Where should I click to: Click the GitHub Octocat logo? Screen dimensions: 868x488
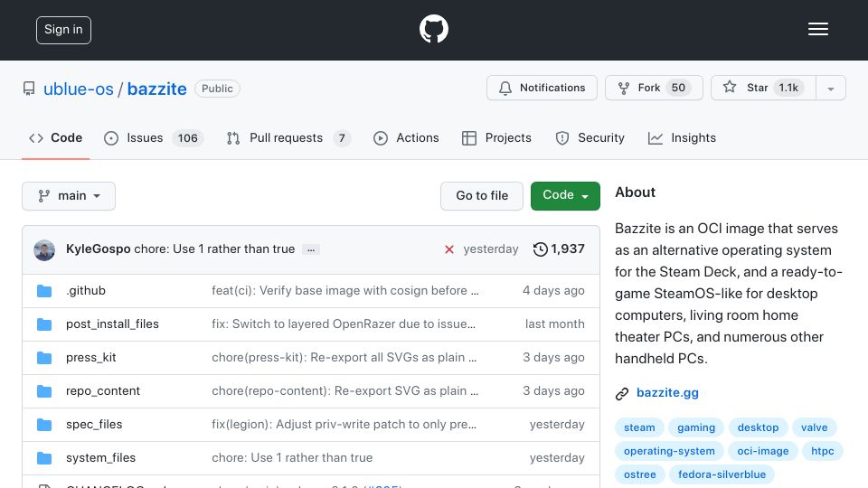coord(433,29)
